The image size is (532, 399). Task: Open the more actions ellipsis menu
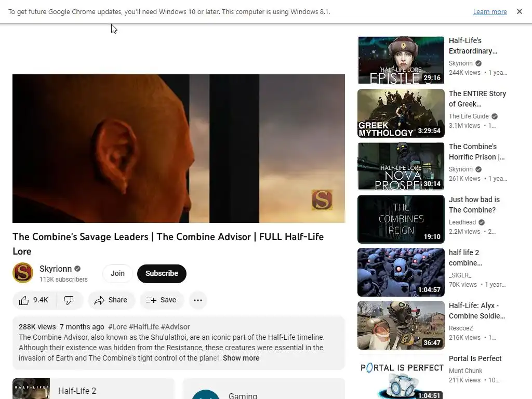click(x=198, y=300)
